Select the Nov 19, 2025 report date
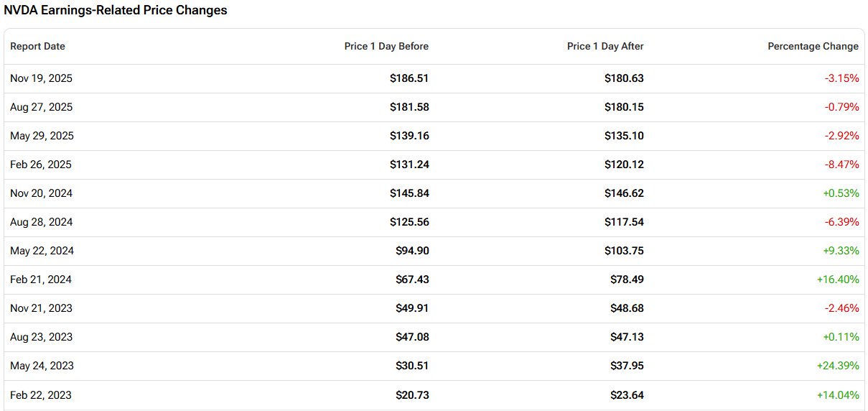Screen dimensions: 868x411 click(41, 78)
